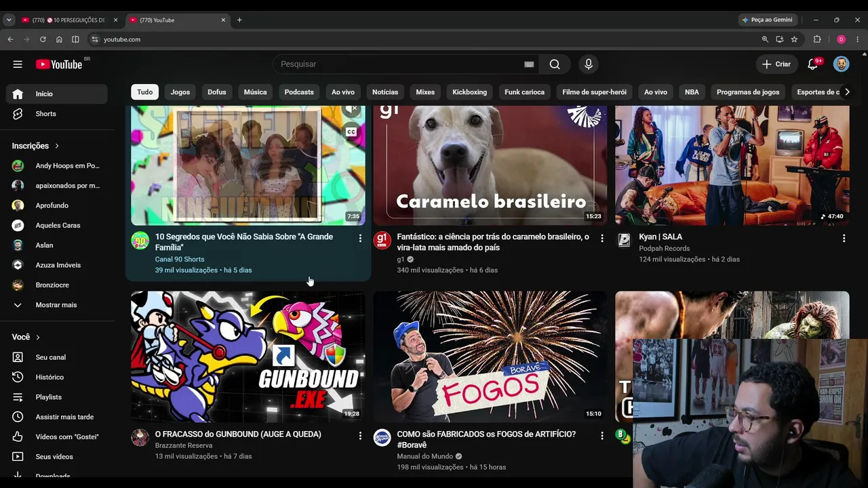868x488 pixels.
Task: Select the Dofus chip
Action: pyautogui.click(x=217, y=92)
